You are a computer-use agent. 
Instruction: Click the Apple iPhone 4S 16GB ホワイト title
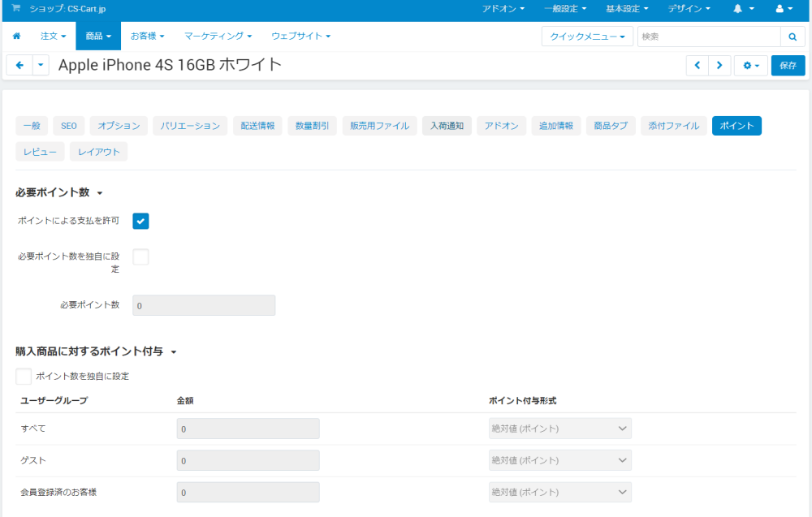[170, 65]
